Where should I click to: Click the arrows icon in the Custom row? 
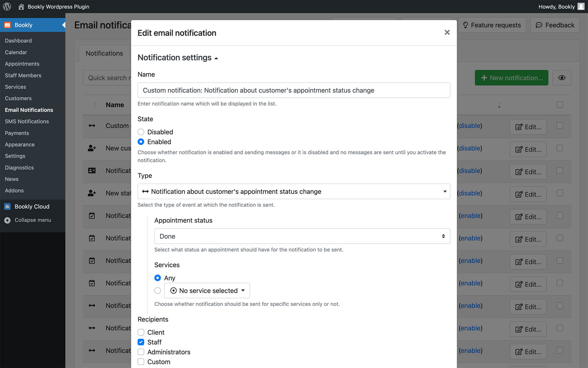pos(92,126)
